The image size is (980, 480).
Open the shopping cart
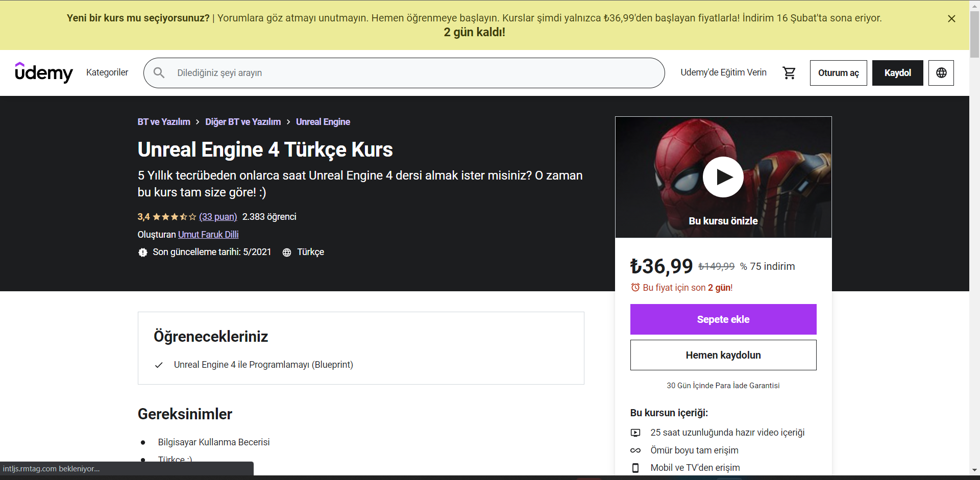789,73
